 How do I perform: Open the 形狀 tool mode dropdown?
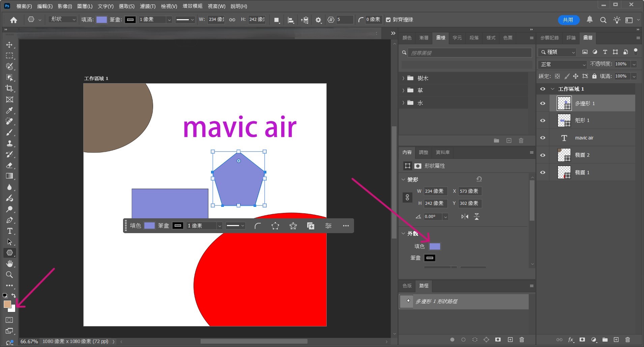(63, 20)
